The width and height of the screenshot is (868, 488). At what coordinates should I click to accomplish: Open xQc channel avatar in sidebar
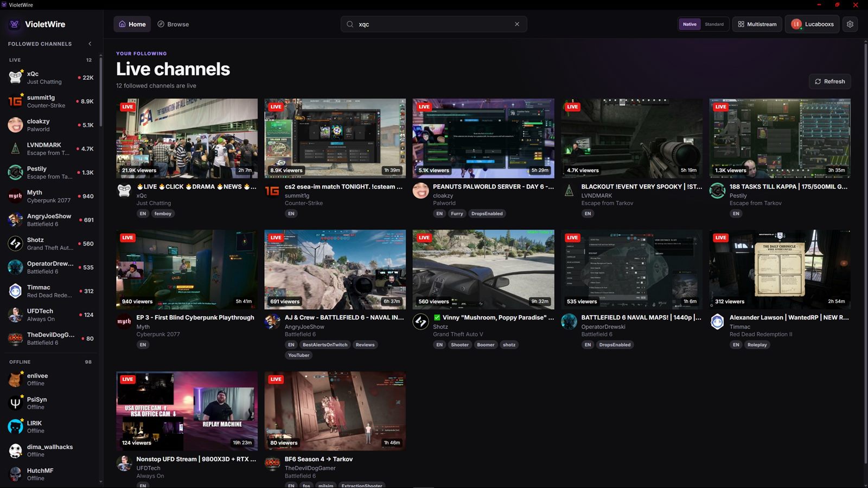coord(15,78)
